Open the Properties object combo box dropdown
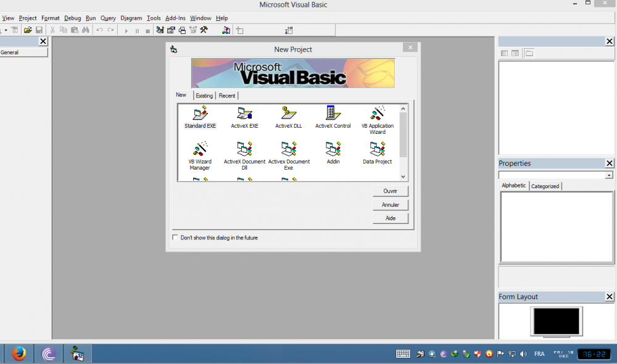Image resolution: width=617 pixels, height=364 pixels. coord(609,175)
